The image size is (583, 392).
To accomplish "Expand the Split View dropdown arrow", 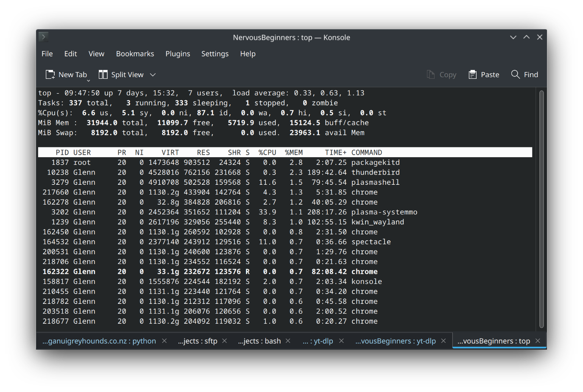I will tap(153, 75).
